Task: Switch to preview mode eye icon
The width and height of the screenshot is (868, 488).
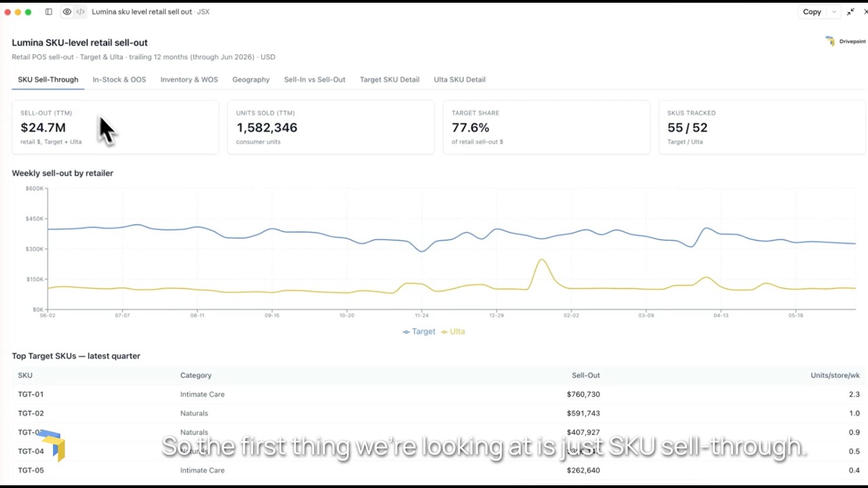Action: click(x=67, y=12)
